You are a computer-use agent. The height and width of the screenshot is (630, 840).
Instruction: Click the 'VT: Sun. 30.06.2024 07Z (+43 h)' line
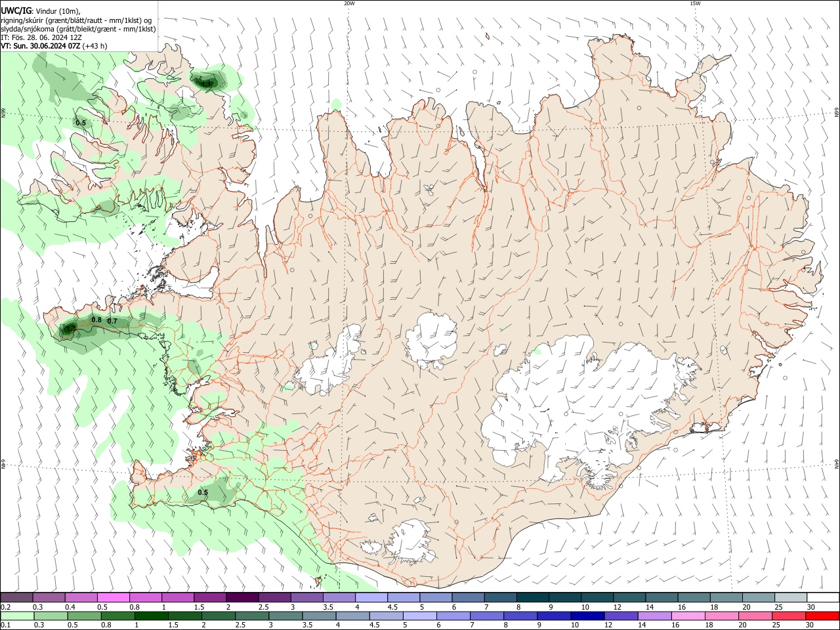(x=54, y=46)
